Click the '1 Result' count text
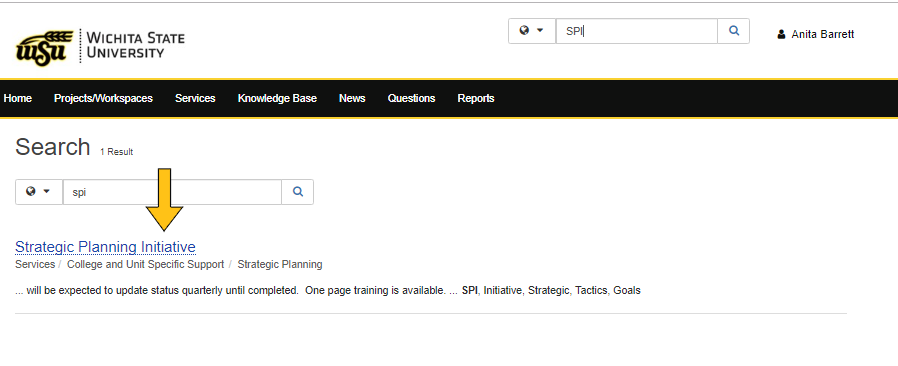 tap(117, 152)
